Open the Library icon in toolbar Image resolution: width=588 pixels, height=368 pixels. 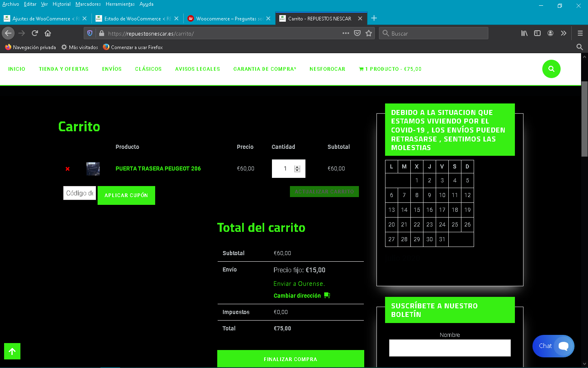point(524,33)
